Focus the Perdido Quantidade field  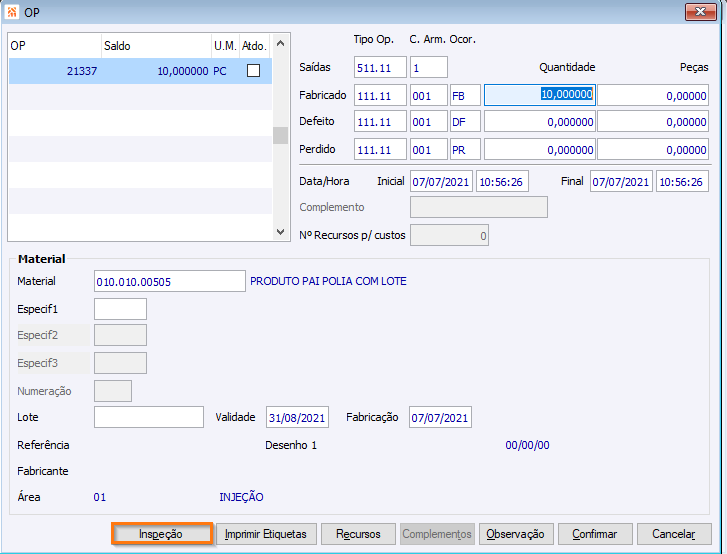pyautogui.click(x=540, y=149)
